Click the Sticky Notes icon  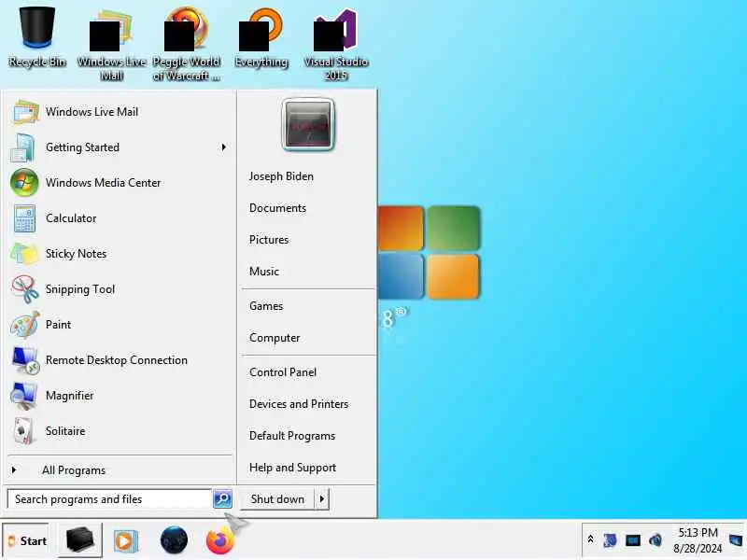(x=24, y=254)
